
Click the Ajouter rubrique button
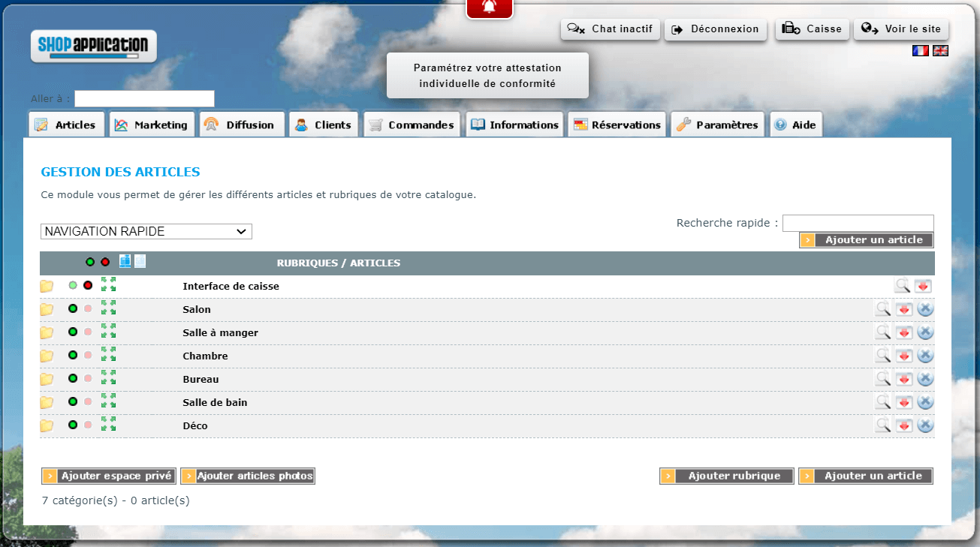pos(726,476)
